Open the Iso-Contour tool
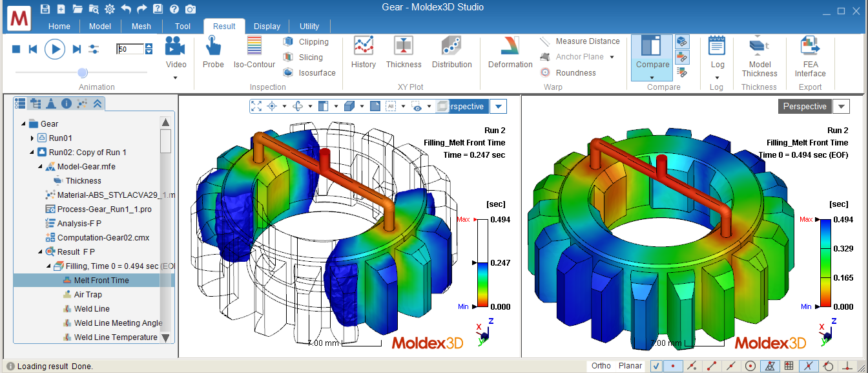This screenshot has height=373, width=868. point(254,52)
